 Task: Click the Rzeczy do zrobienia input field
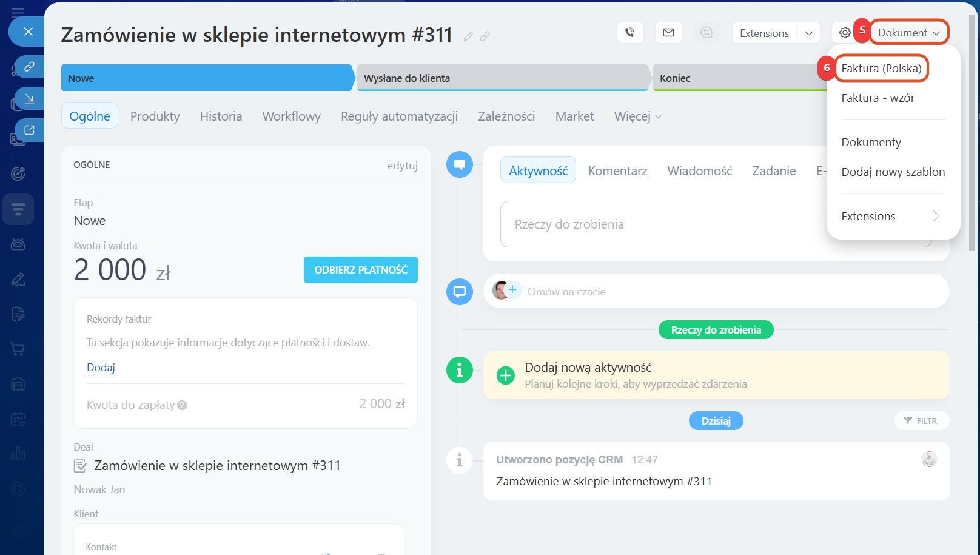[661, 224]
